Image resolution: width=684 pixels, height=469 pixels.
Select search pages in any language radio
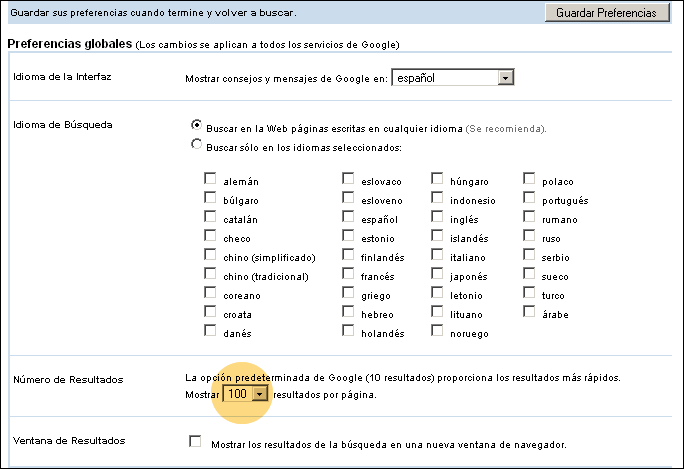coord(196,127)
